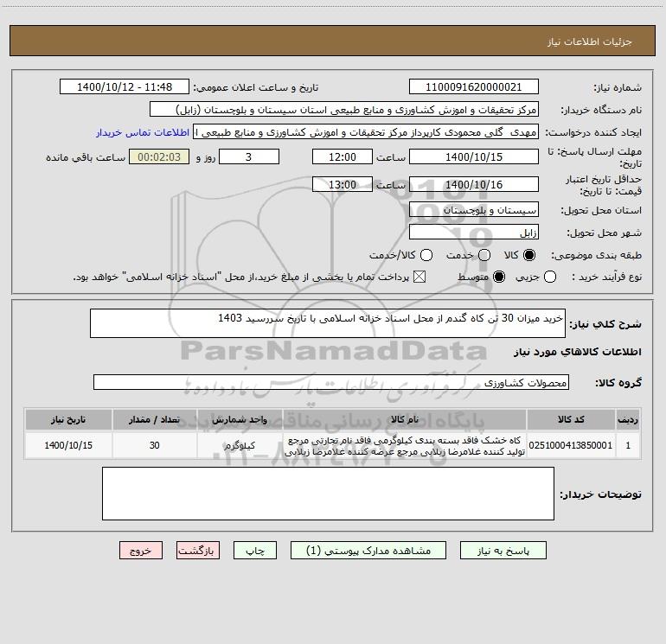The image size is (666, 644).
Task: Click the announcement date field 1400/10/12 - 11:48
Action: click(125, 86)
